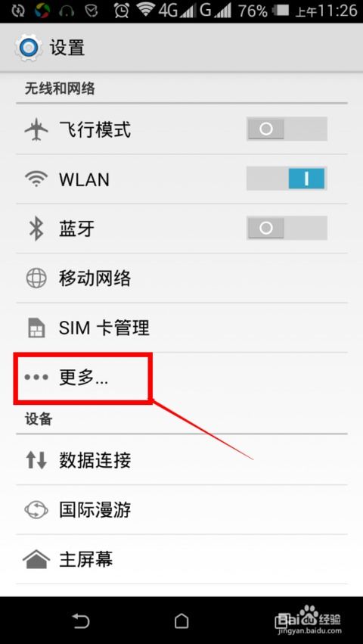Tap the roaming globe icon for 国际漫游
This screenshot has height=644, width=363.
[x=36, y=510]
